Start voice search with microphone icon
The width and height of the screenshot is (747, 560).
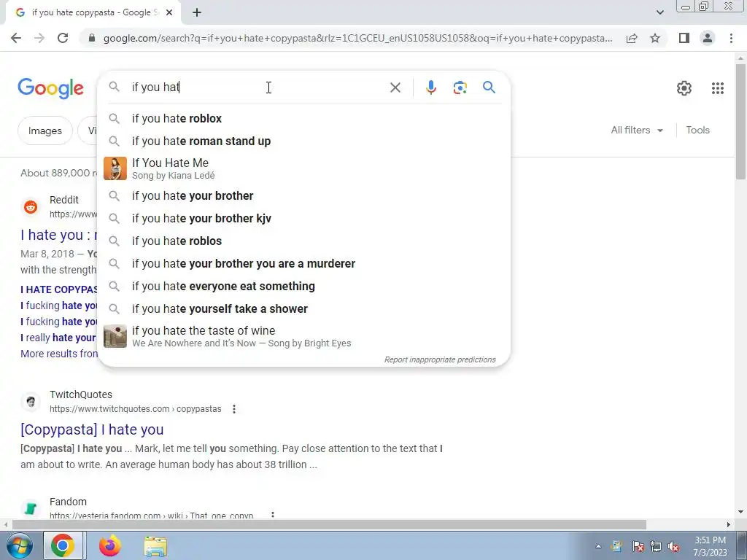click(x=430, y=87)
